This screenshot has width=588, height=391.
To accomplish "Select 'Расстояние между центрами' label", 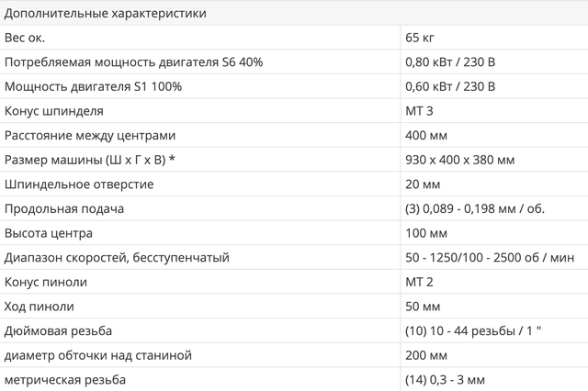I will coord(88,135).
